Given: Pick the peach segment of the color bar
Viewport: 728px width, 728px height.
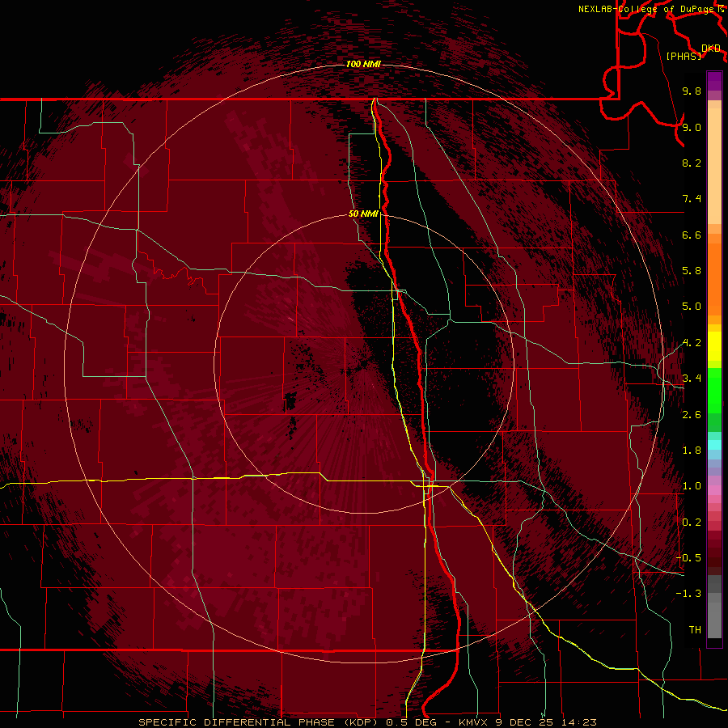Looking at the screenshot, I should tap(714, 166).
